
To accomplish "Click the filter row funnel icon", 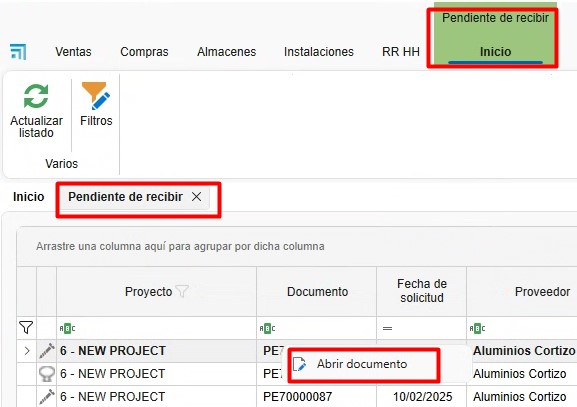I will 26,328.
